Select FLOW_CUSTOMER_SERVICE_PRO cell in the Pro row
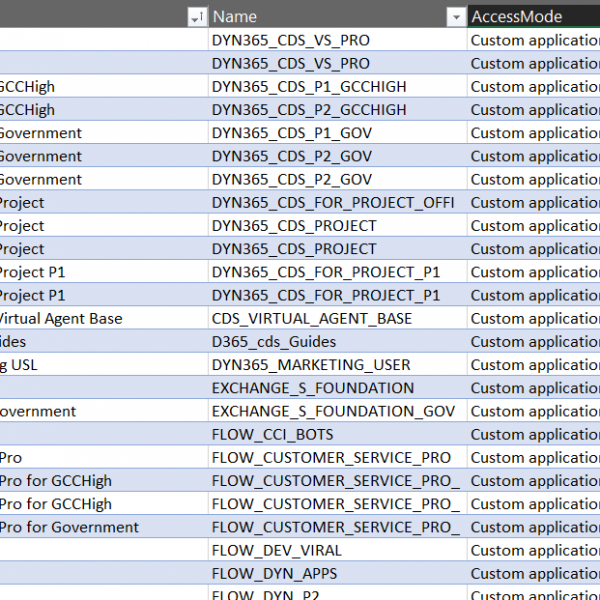 coord(338,458)
